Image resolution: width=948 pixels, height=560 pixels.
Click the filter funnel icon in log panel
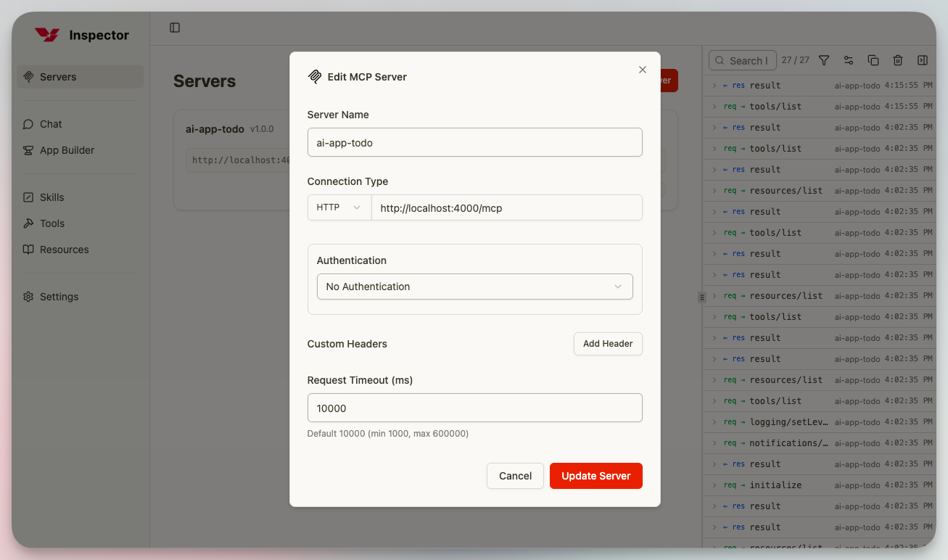click(824, 60)
